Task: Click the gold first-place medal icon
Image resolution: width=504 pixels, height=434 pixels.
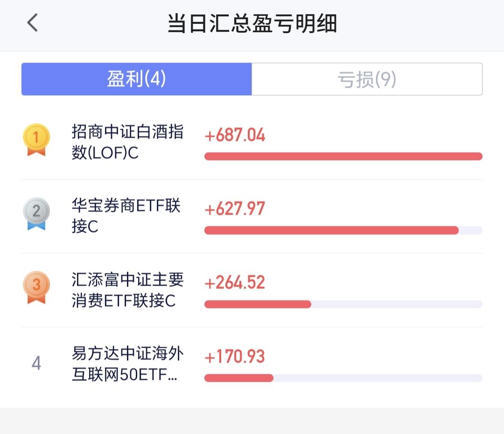Action: [36, 140]
